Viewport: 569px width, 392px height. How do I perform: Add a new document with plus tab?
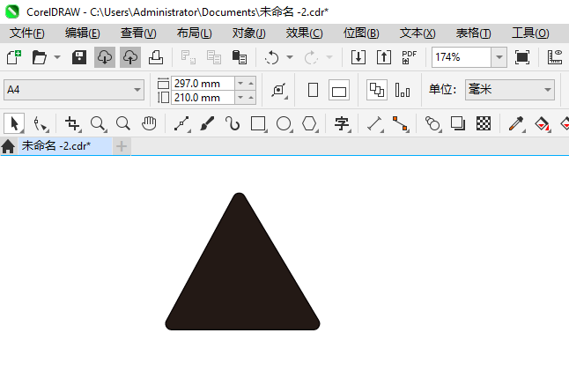pos(122,146)
